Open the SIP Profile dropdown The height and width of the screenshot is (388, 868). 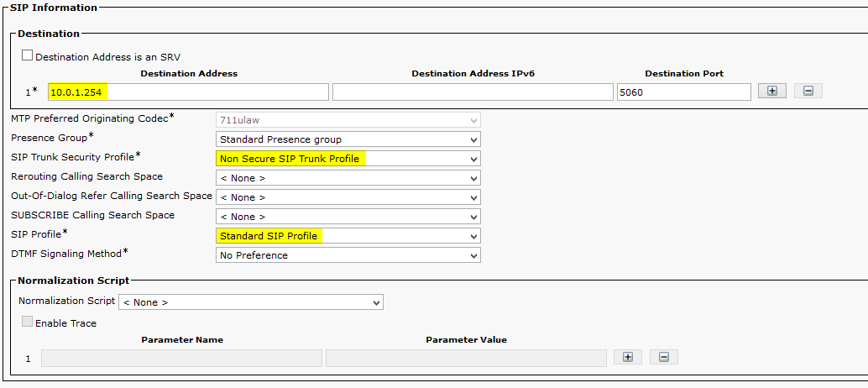[x=348, y=236]
